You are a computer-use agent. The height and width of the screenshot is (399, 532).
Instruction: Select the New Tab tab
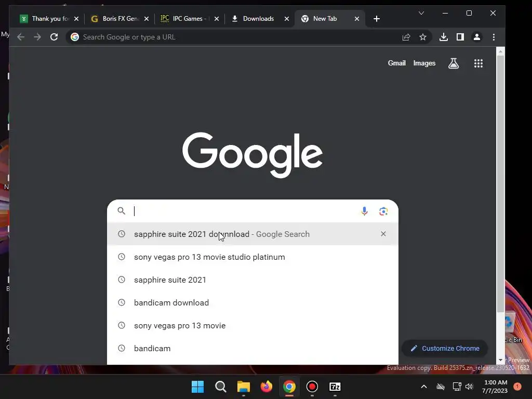click(325, 19)
